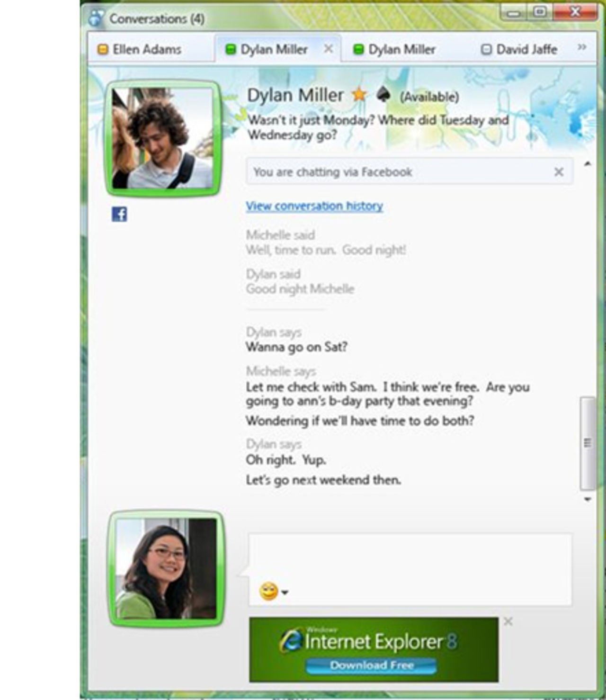
Task: Open the emoticon dropdown arrow
Action: tap(285, 592)
